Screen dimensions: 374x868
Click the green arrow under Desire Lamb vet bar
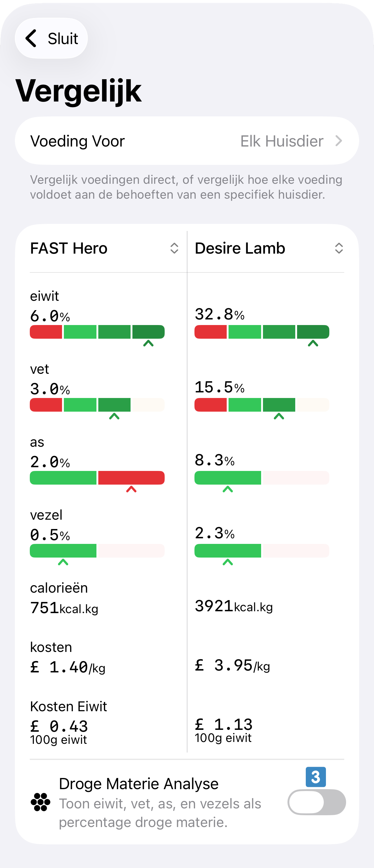(x=279, y=417)
